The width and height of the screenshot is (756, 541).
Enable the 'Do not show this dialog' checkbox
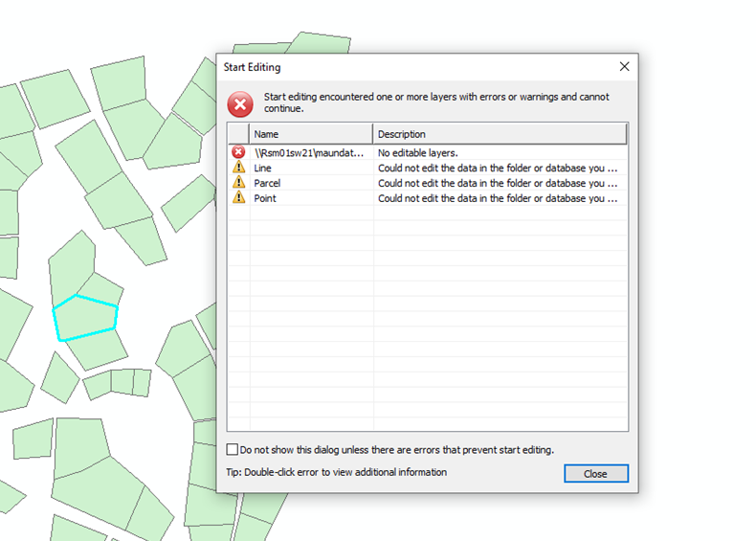[233, 449]
